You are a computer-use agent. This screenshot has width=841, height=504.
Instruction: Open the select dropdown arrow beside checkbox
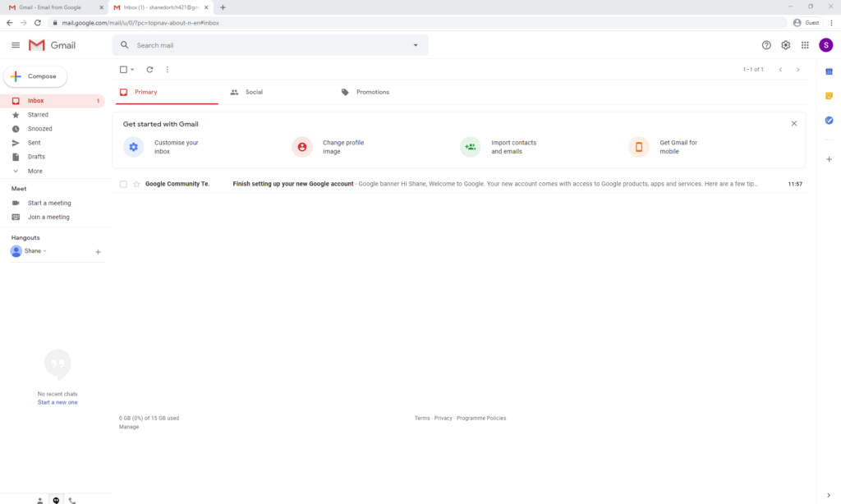pos(132,69)
